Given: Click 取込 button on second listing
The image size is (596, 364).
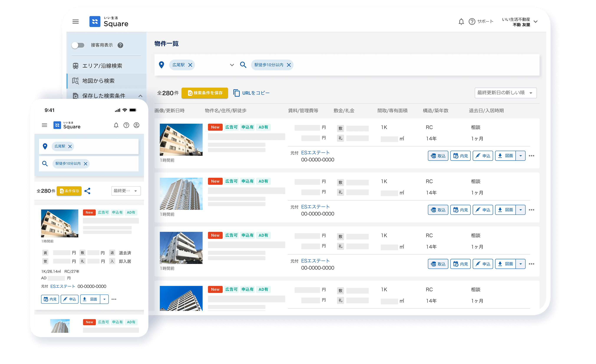Looking at the screenshot, I should point(438,210).
